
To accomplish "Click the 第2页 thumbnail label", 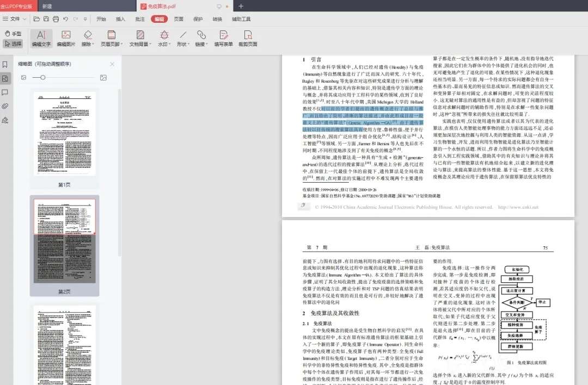I will 64,291.
